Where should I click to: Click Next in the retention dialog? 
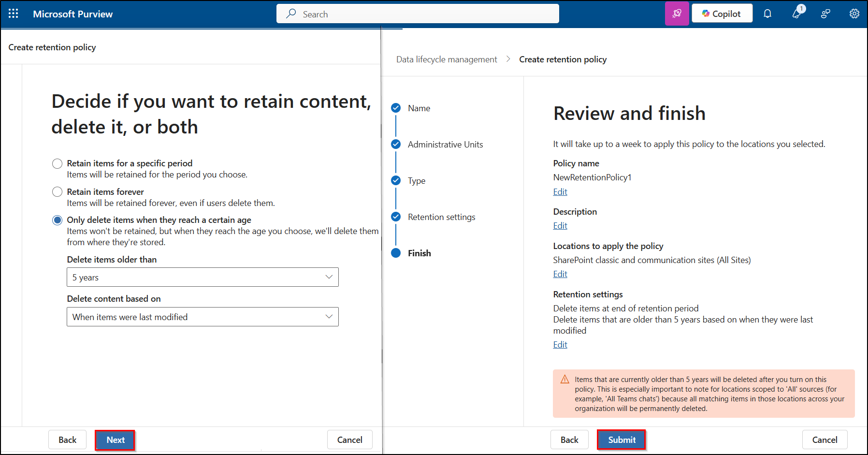coord(115,440)
